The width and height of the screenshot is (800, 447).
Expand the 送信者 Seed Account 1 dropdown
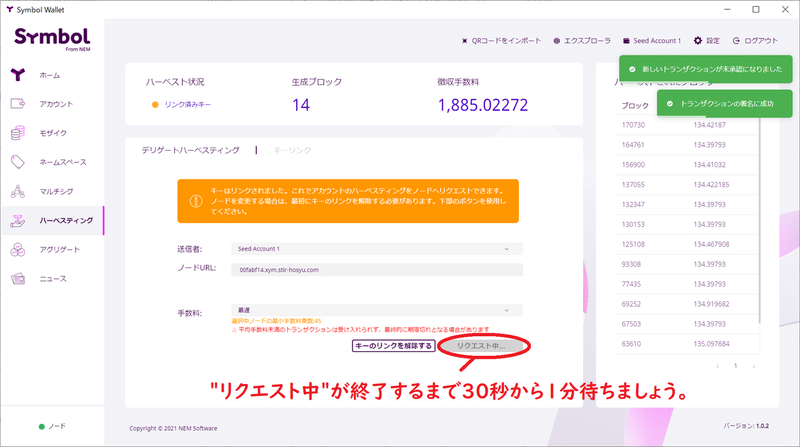click(377, 249)
